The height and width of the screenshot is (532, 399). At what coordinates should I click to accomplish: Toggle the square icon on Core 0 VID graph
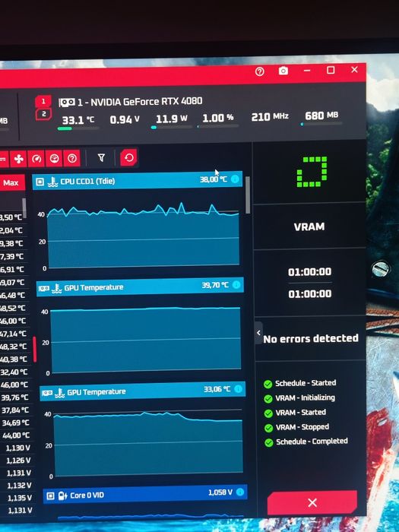[x=50, y=496]
